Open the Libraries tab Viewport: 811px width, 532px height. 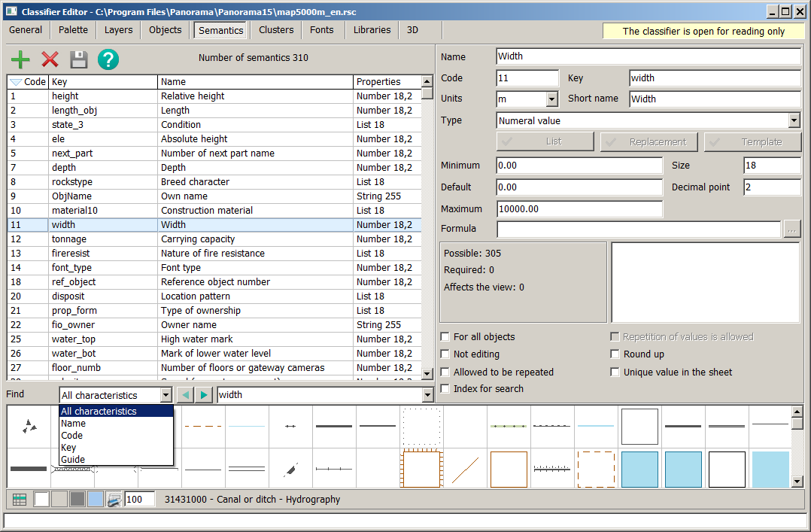(372, 30)
